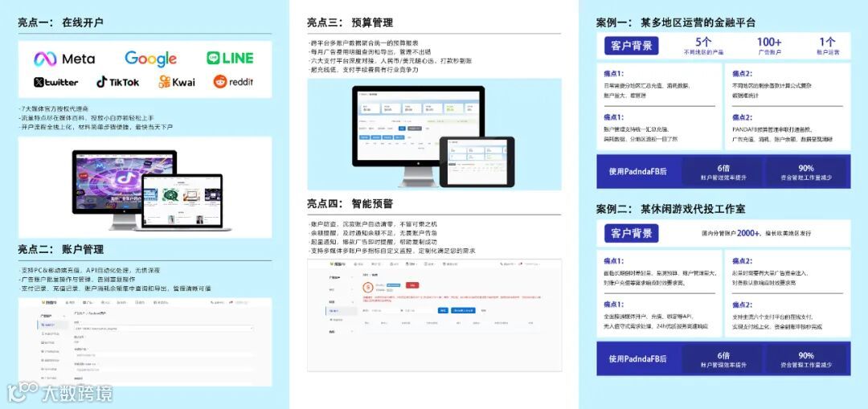Click the iMac and laptop image under 在线开户
The image size is (868, 409).
[x=145, y=187]
